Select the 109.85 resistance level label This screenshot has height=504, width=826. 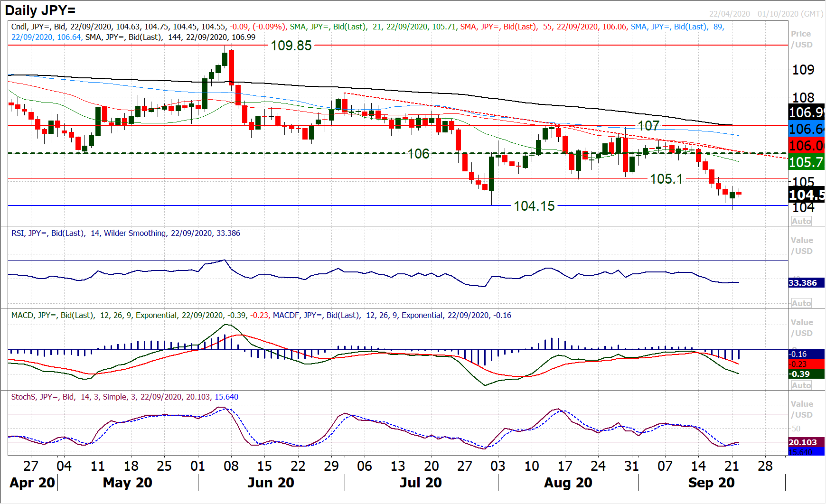[291, 46]
